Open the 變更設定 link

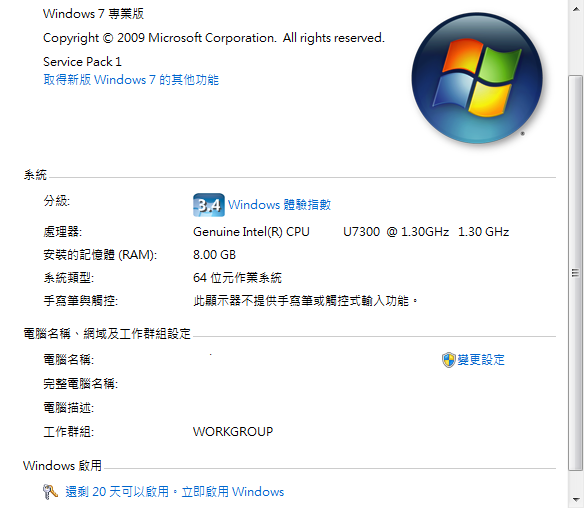(x=481, y=360)
